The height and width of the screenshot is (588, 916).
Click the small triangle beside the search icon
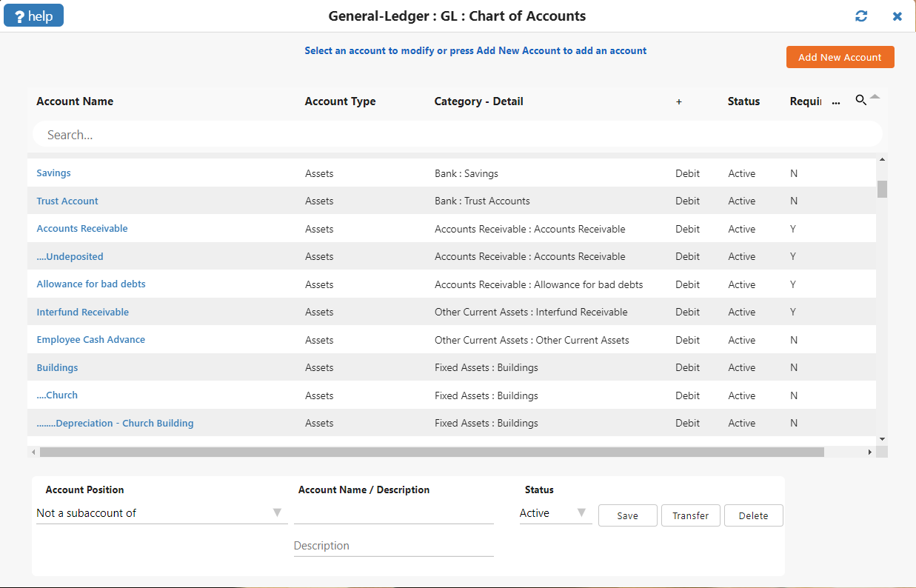click(875, 97)
